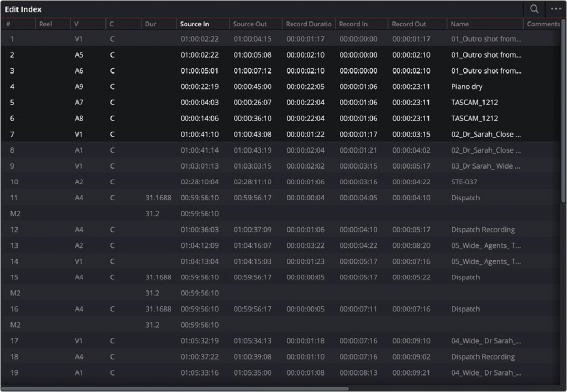Screen dimensions: 567x392
Task: Open the three-dot options menu
Action: pos(556,9)
